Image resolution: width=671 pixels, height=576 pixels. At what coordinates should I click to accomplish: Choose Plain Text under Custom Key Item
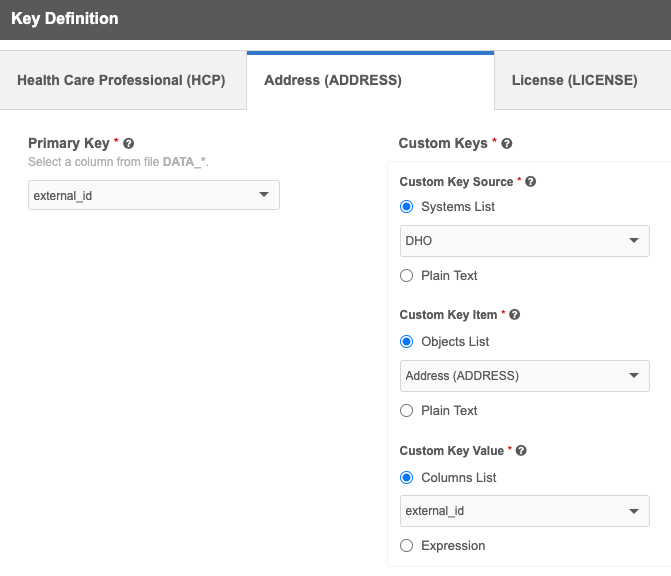point(407,411)
